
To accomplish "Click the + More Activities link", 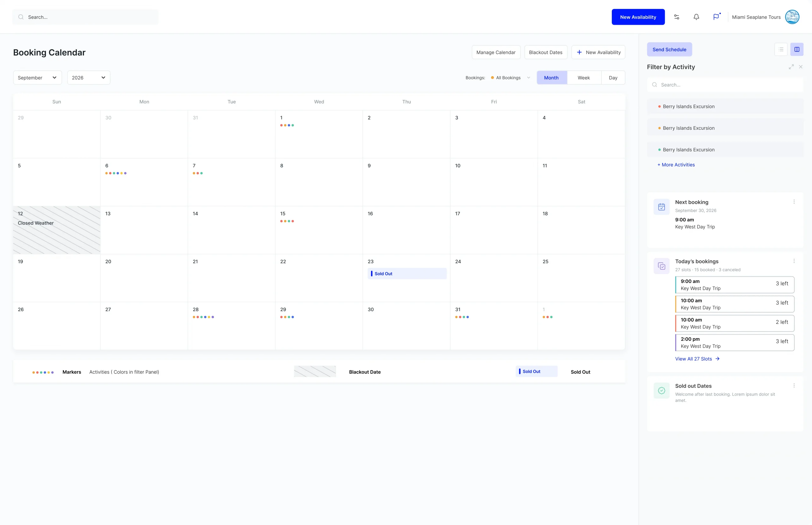I will coord(676,165).
